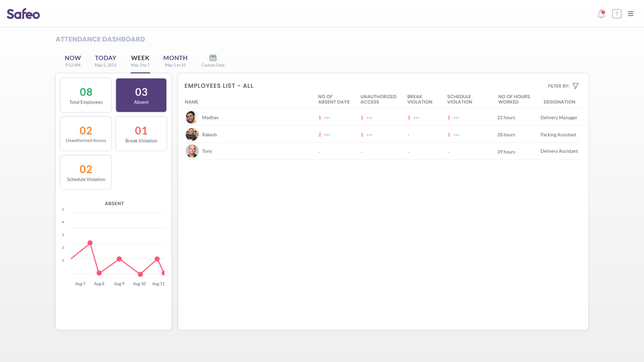Image resolution: width=644 pixels, height=362 pixels.
Task: Select the NOW view
Action: (72, 60)
